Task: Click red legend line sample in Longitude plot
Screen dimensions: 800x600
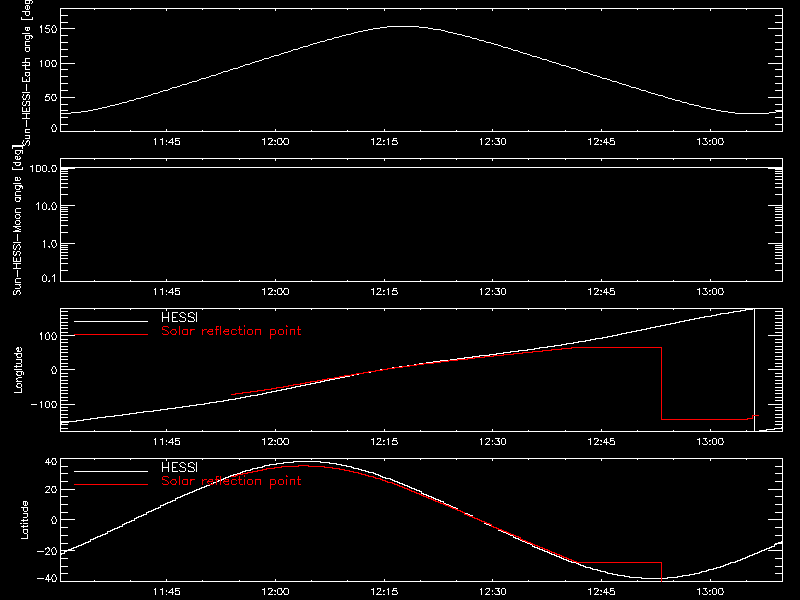Action: pyautogui.click(x=111, y=335)
